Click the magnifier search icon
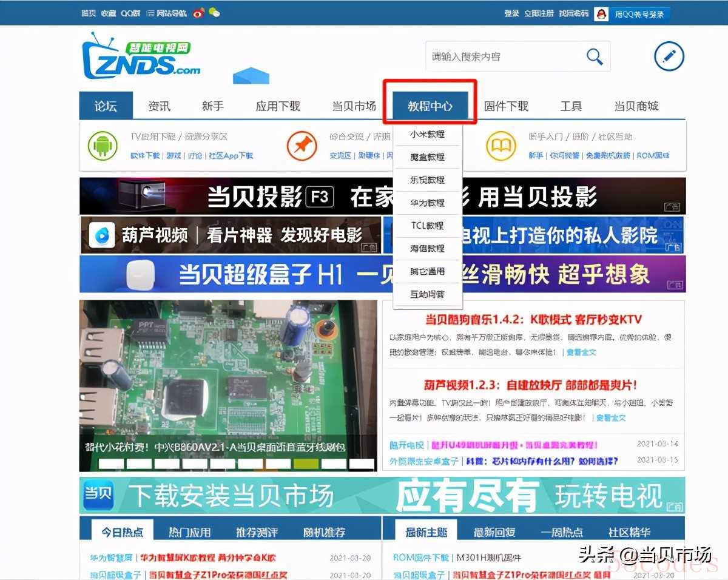Viewport: 728px width, 580px height. [x=595, y=57]
